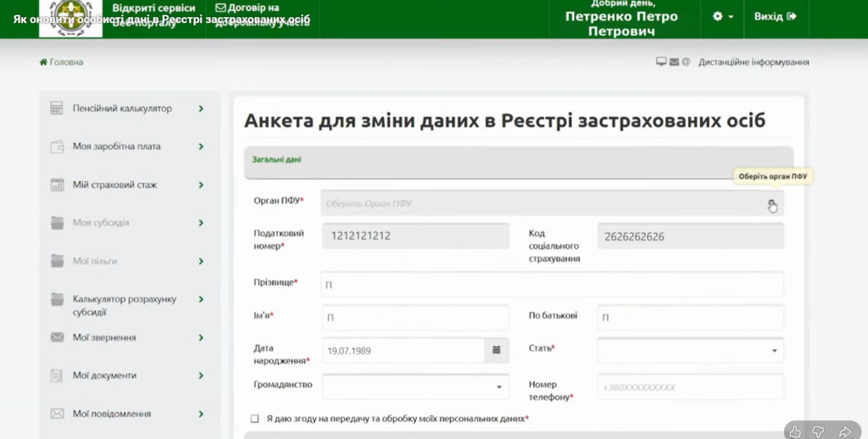Open the Стать dropdown
The image size is (868, 439).
pos(690,350)
